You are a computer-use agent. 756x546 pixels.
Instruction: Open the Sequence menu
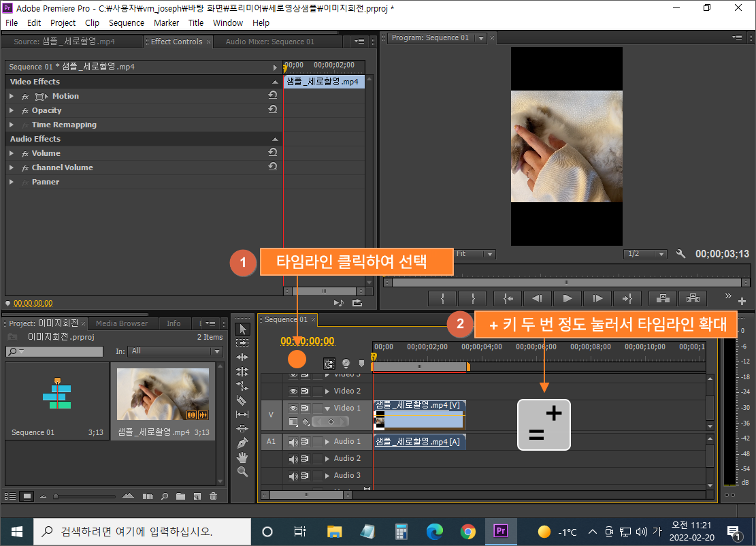(127, 22)
